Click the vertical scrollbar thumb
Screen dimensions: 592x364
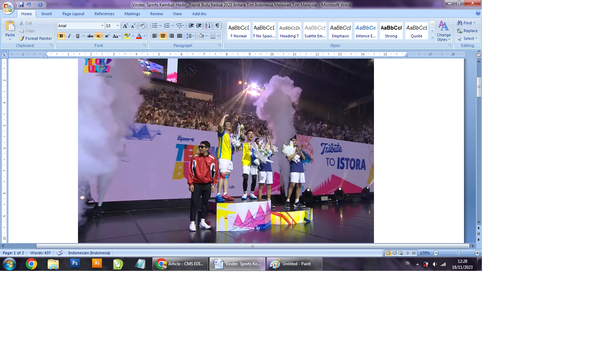coord(479,87)
